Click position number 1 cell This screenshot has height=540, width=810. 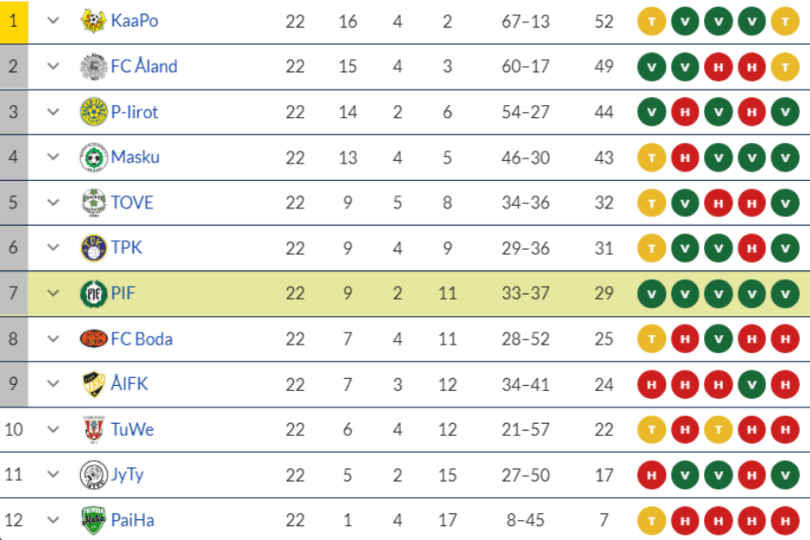(x=14, y=21)
